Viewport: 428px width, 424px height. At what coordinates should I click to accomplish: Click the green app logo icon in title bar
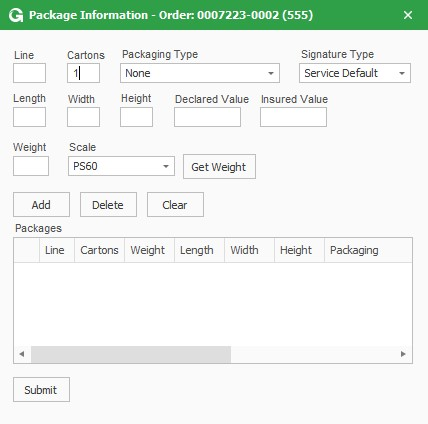point(16,15)
